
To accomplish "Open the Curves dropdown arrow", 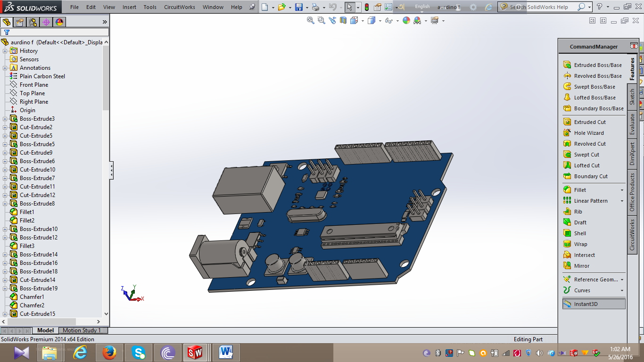I will coord(622,290).
